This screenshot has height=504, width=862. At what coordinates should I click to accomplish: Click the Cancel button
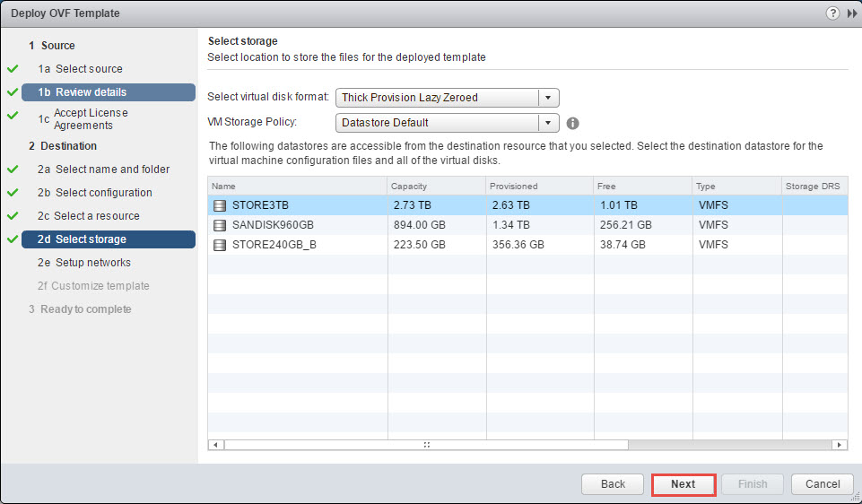click(x=823, y=484)
